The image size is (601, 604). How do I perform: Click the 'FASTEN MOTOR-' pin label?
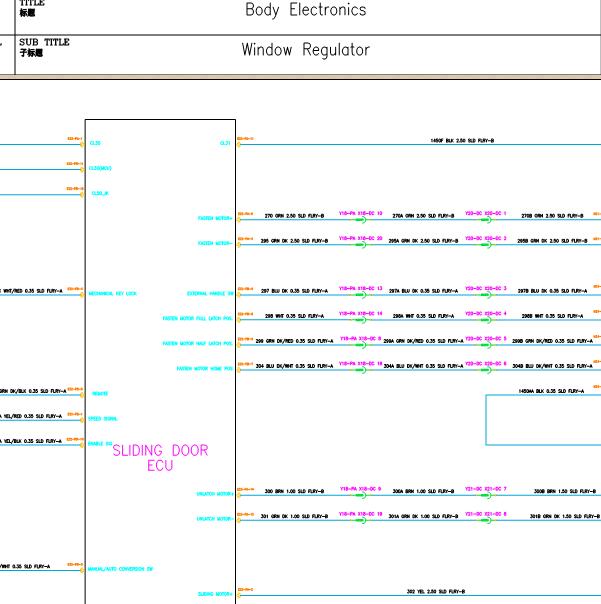pos(215,243)
